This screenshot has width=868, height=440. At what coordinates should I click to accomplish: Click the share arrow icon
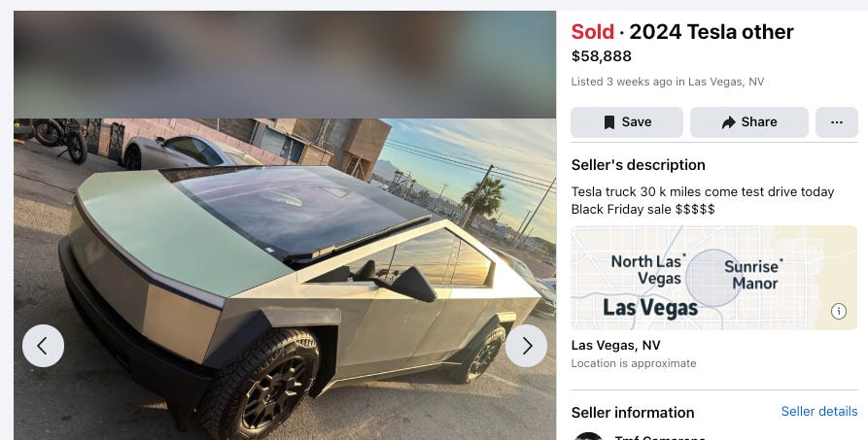click(728, 122)
